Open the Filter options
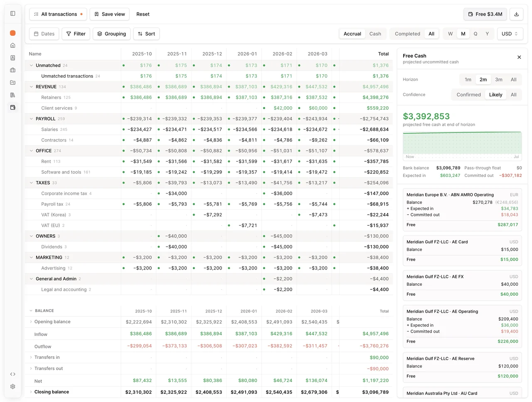The width and height of the screenshot is (532, 402). (x=76, y=34)
